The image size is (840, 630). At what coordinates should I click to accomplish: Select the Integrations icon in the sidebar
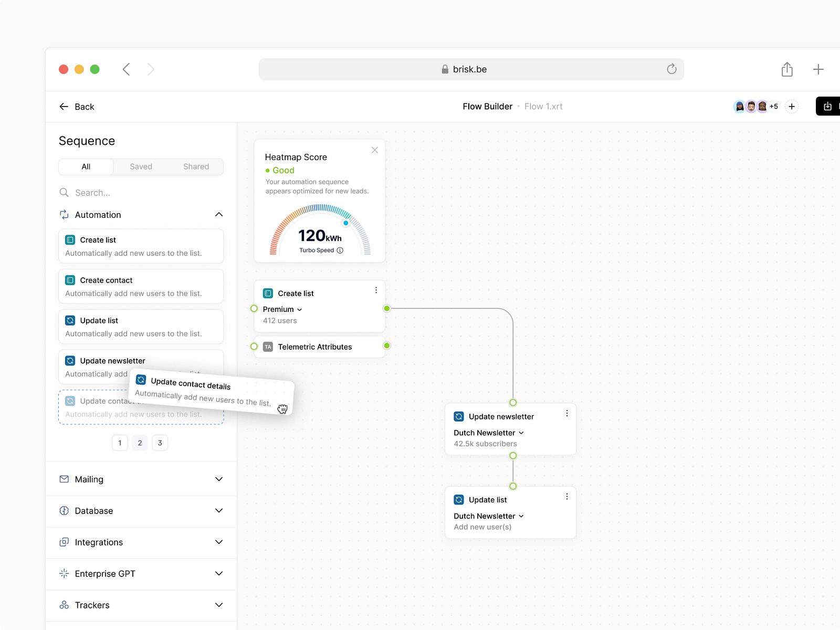[64, 542]
